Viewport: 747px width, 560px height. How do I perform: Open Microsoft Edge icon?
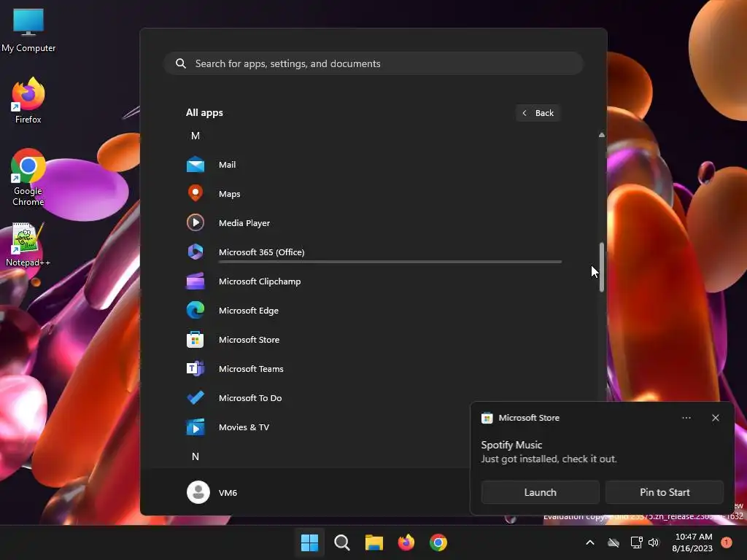click(196, 310)
